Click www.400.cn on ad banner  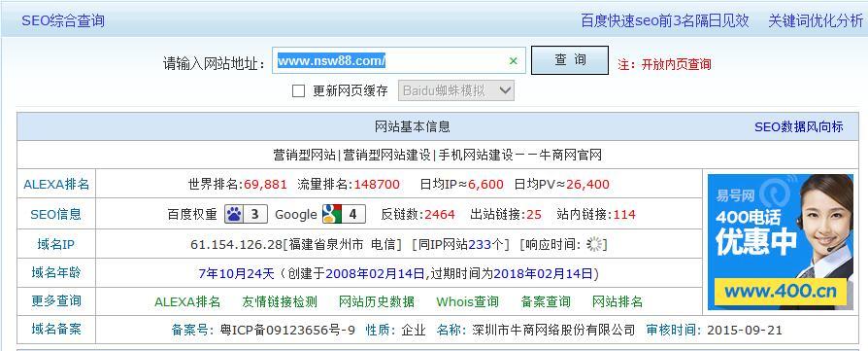(781, 291)
